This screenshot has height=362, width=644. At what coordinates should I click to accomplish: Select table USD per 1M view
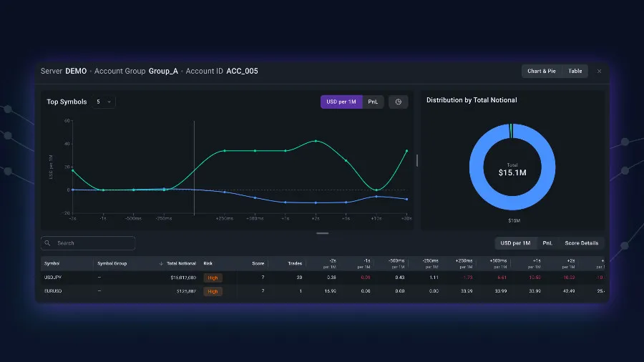(x=515, y=243)
